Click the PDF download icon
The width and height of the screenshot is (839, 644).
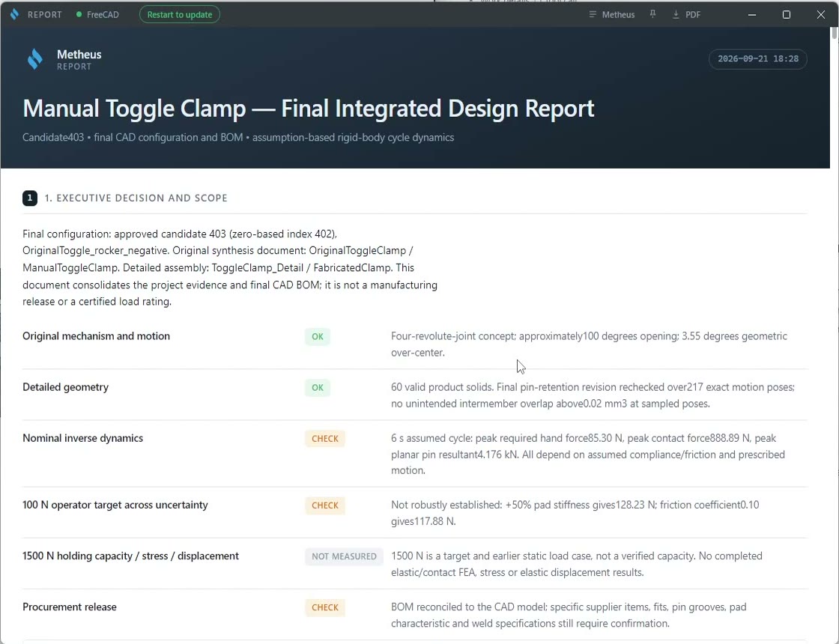[676, 14]
